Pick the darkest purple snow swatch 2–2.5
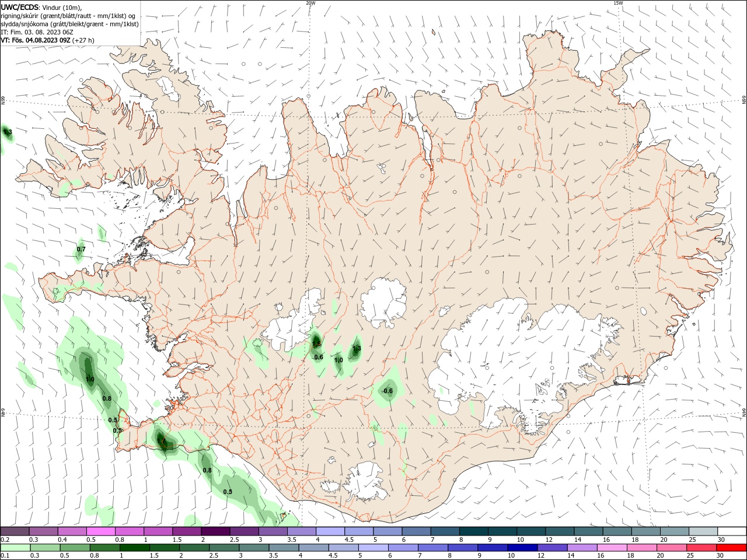This screenshot has height=560, width=747. pyautogui.click(x=215, y=531)
